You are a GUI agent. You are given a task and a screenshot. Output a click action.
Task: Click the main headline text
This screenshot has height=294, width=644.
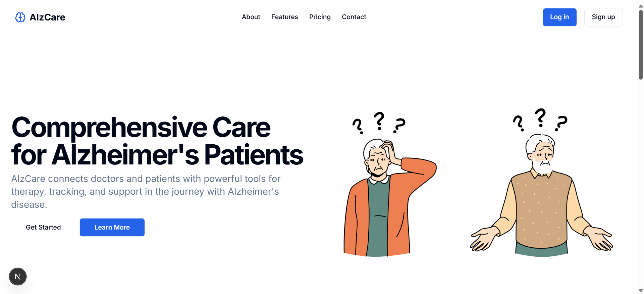click(157, 141)
